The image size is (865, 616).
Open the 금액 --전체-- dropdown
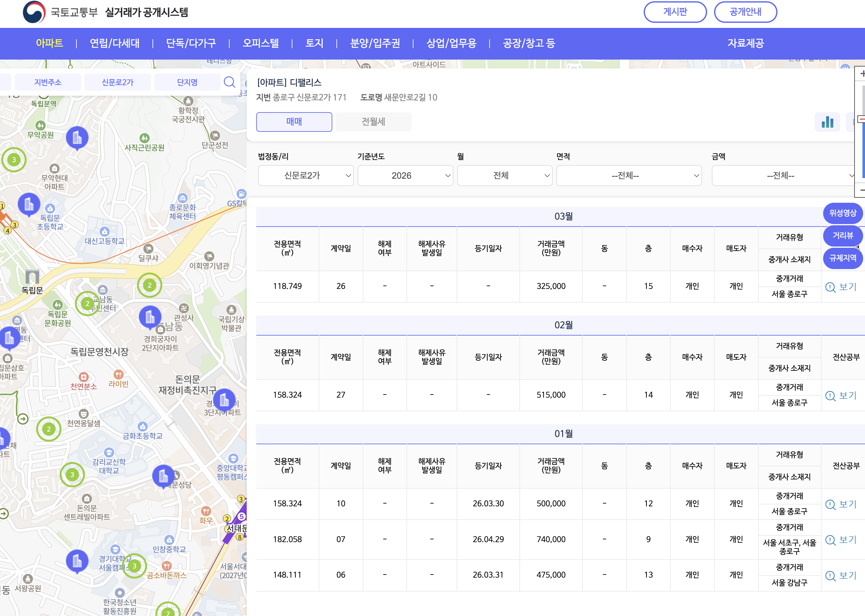click(x=784, y=176)
